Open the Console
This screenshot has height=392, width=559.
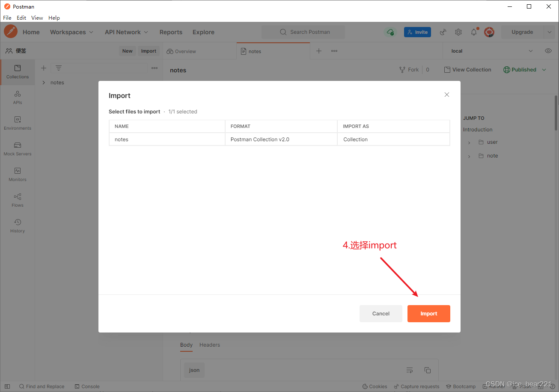[87, 386]
